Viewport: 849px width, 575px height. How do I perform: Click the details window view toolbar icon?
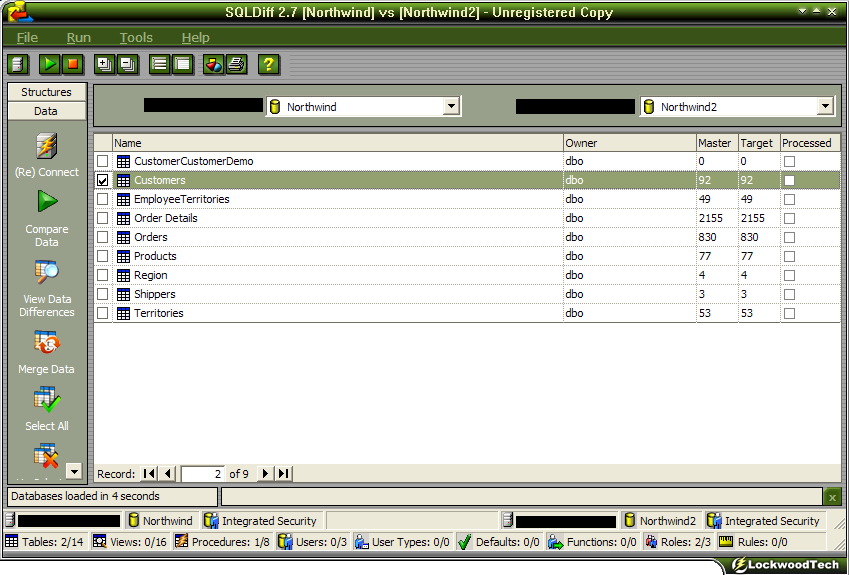pyautogui.click(x=183, y=64)
